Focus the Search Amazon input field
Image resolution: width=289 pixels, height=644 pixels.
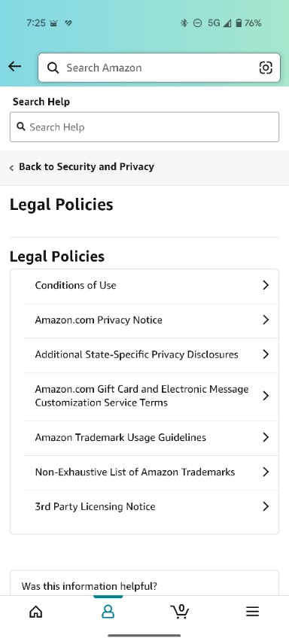pos(159,68)
